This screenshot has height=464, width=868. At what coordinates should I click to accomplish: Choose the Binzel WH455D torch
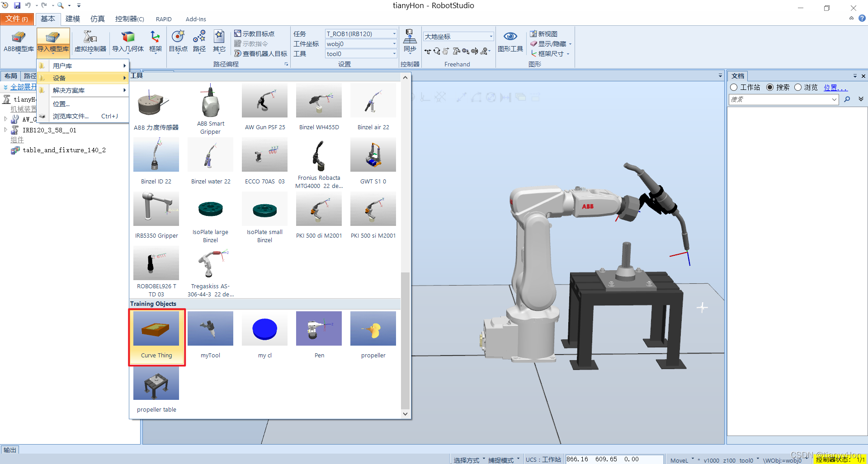[x=319, y=107]
